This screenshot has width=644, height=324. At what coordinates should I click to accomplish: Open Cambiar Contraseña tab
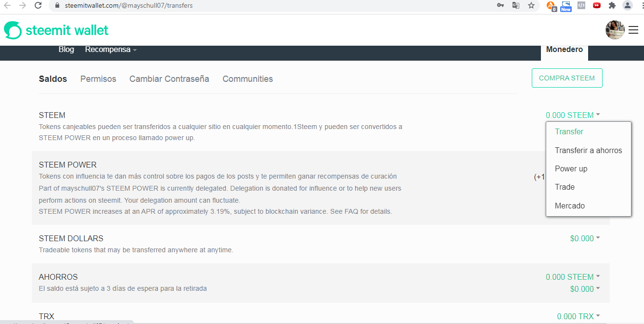(x=169, y=79)
